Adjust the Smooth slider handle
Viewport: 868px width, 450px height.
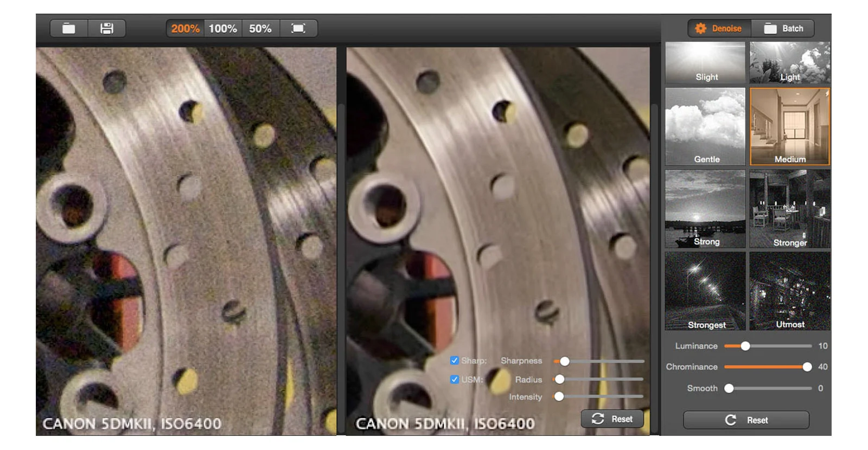coord(729,388)
